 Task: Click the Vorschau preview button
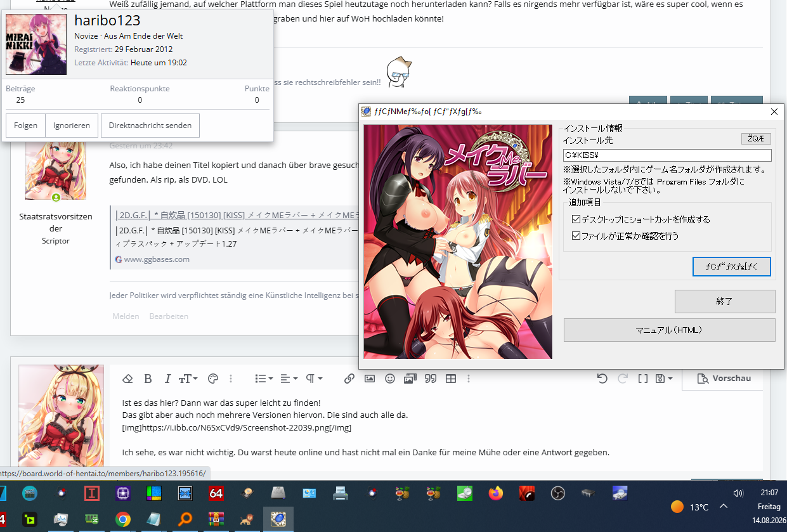pyautogui.click(x=724, y=379)
